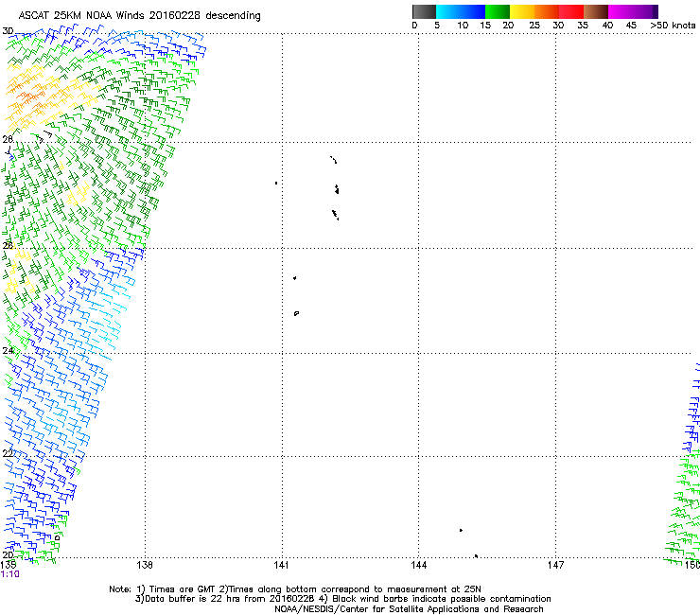Image resolution: width=700 pixels, height=615 pixels.
Task: Select the brown 35-40 knot legend swatch
Action: 596,11
